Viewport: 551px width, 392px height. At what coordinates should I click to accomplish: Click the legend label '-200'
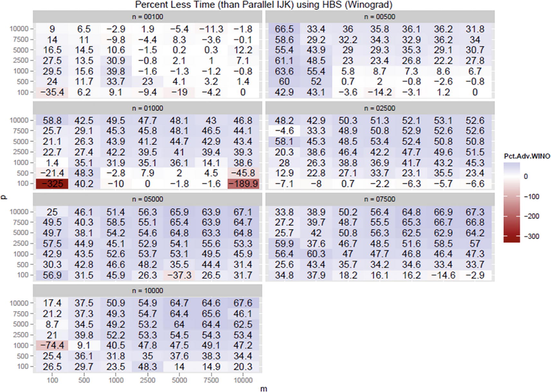[x=531, y=216]
